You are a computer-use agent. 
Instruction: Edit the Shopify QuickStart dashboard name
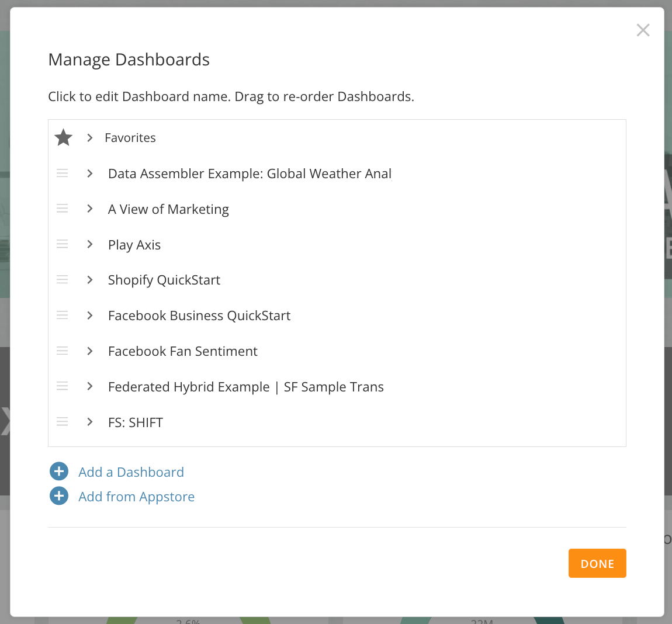(x=164, y=280)
